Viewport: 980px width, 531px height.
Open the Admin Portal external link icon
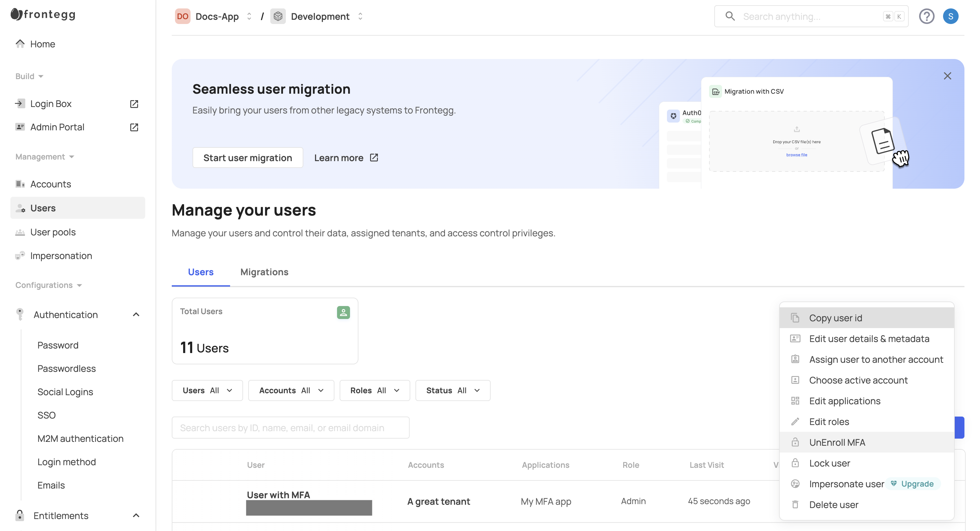click(x=134, y=127)
